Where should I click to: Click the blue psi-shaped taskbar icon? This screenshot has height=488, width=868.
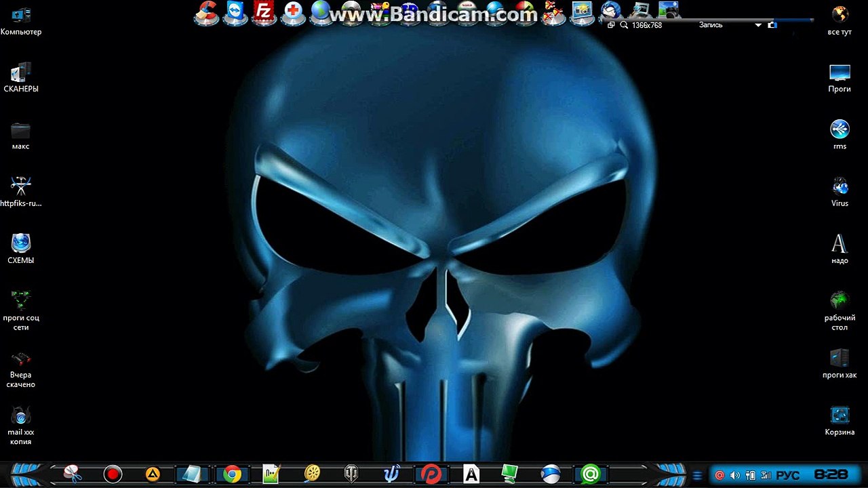click(x=391, y=473)
